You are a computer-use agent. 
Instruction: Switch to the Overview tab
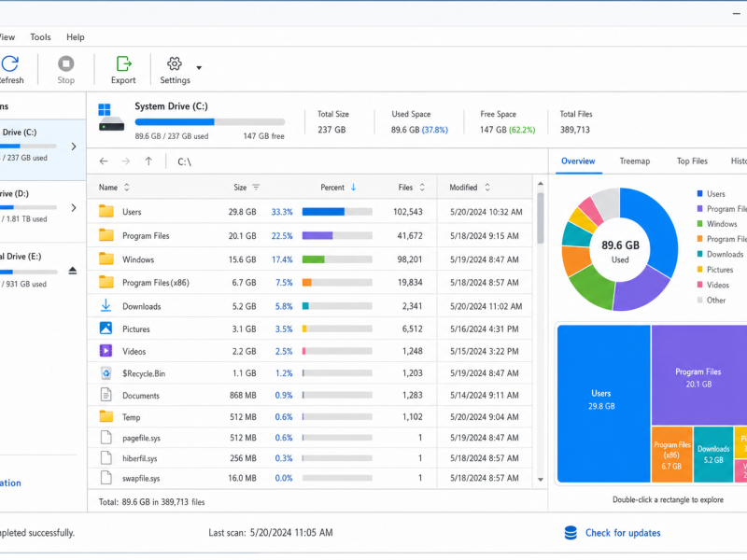click(578, 161)
